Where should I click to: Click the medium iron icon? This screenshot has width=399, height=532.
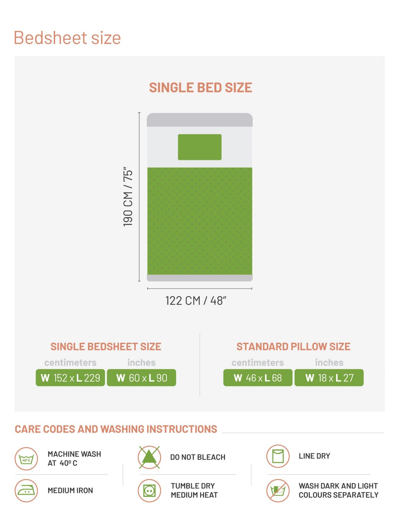click(26, 491)
